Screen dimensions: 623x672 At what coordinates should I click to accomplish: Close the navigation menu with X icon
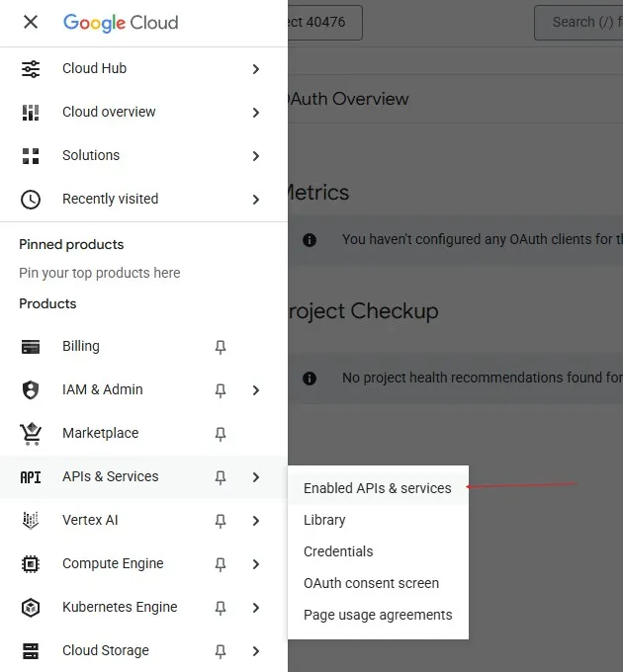point(31,22)
